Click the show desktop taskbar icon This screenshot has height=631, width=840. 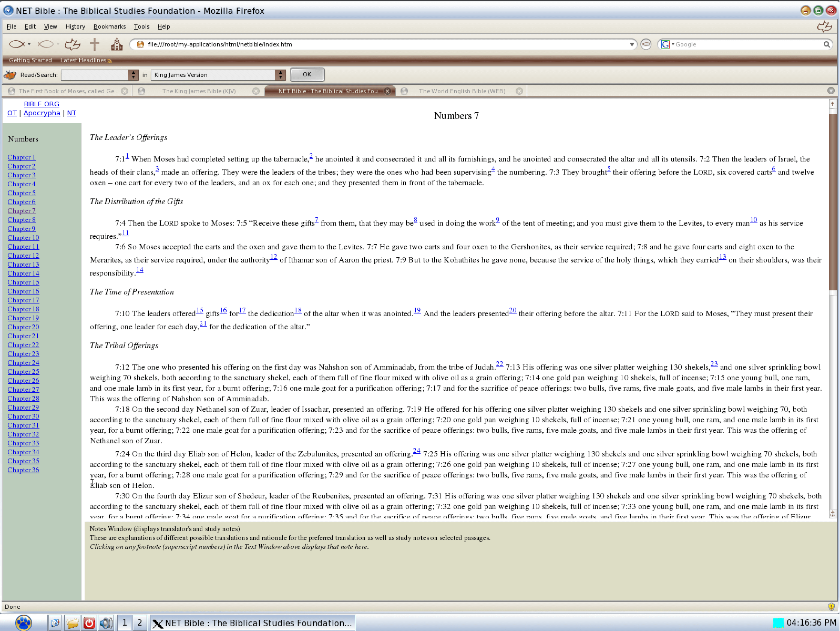pyautogui.click(x=55, y=623)
